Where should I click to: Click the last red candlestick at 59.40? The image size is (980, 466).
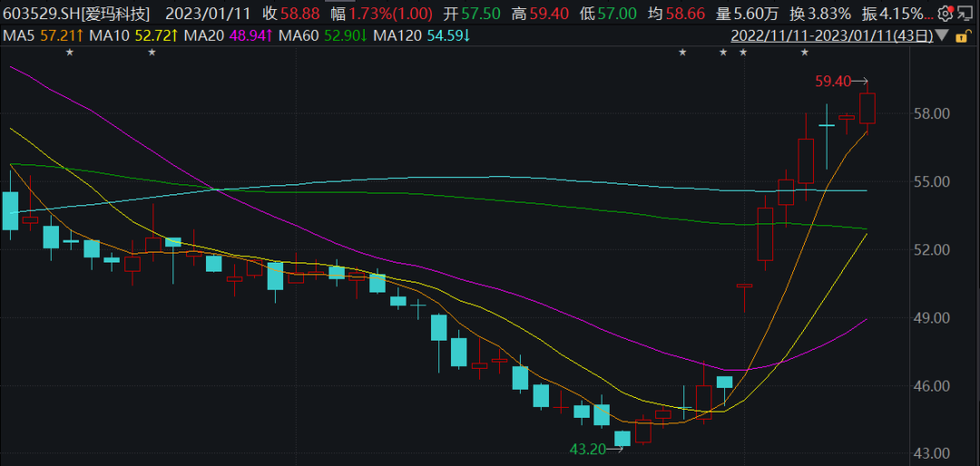[867, 108]
